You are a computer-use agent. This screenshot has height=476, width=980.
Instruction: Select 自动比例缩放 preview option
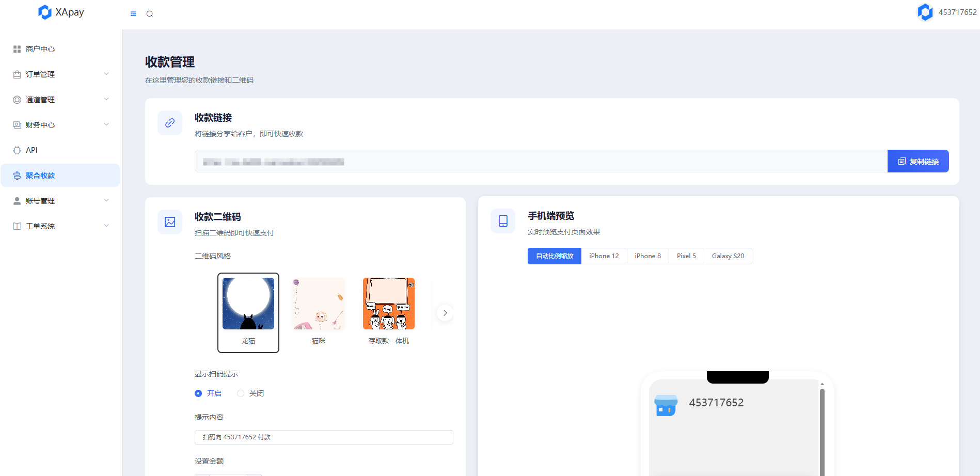(x=554, y=256)
